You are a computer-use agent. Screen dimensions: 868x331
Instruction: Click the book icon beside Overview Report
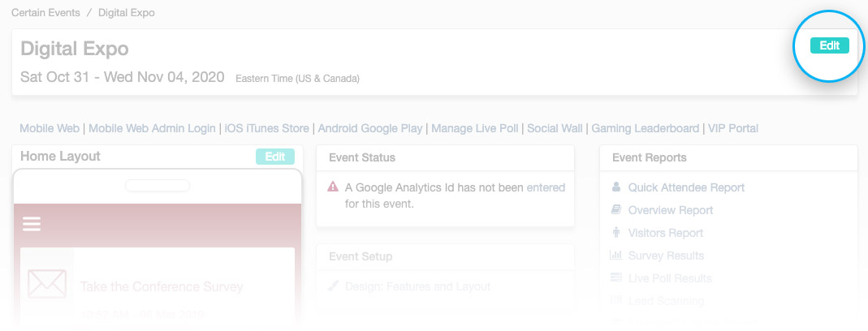[x=616, y=210]
